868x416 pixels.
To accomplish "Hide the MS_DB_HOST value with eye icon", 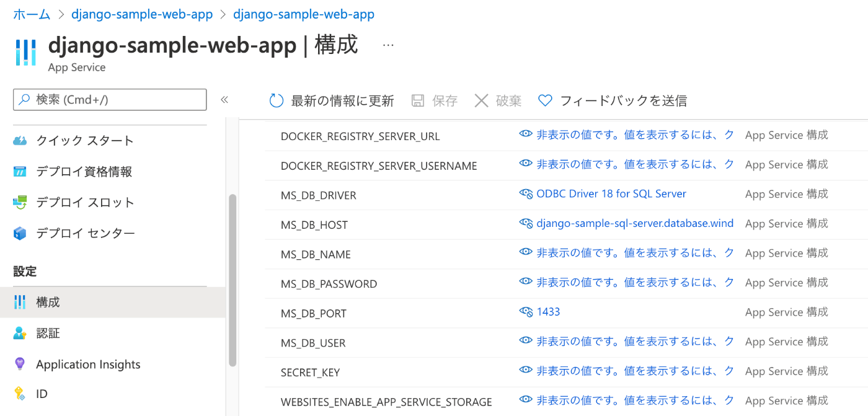I will 526,223.
